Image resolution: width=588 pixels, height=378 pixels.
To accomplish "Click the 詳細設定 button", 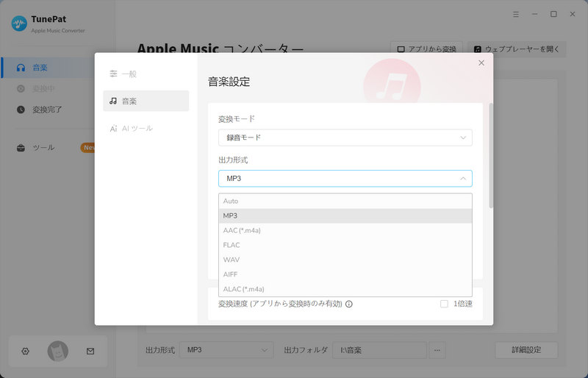I will (x=526, y=350).
